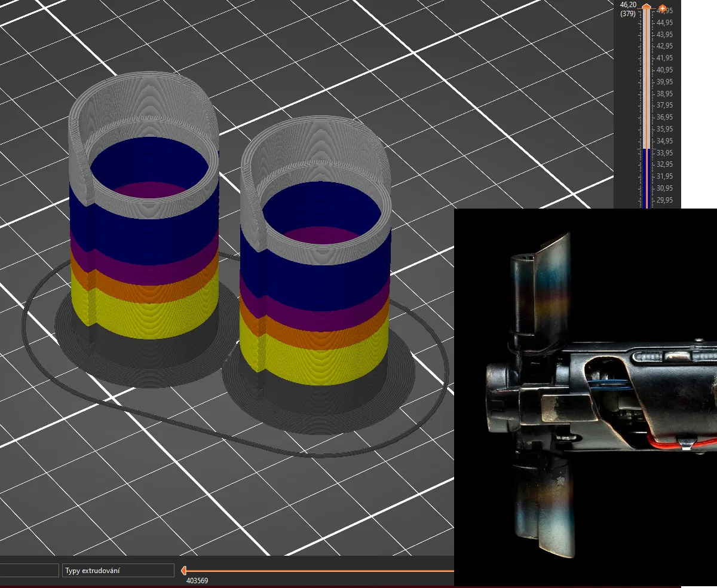Jump to layer height 35,95 on ruler

(x=664, y=129)
